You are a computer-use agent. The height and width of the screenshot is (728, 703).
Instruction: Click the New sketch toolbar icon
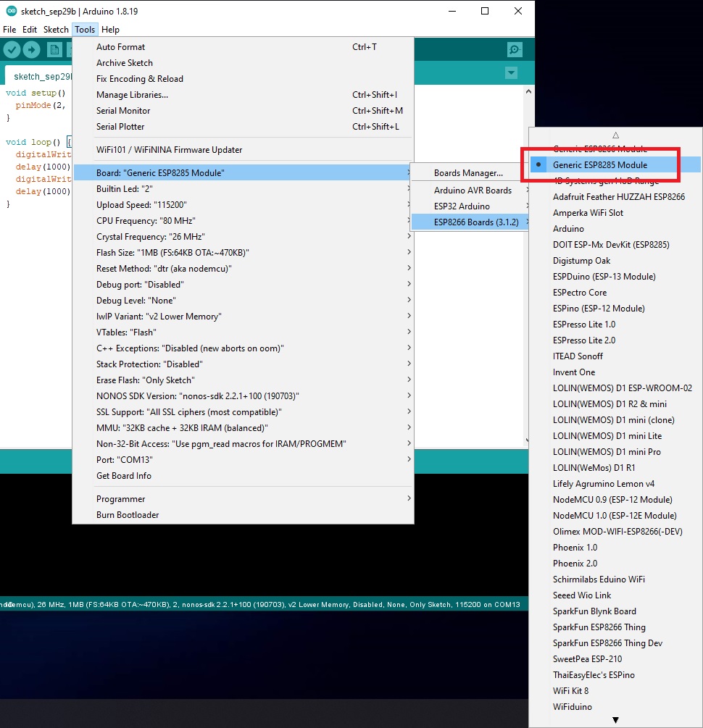tap(54, 49)
